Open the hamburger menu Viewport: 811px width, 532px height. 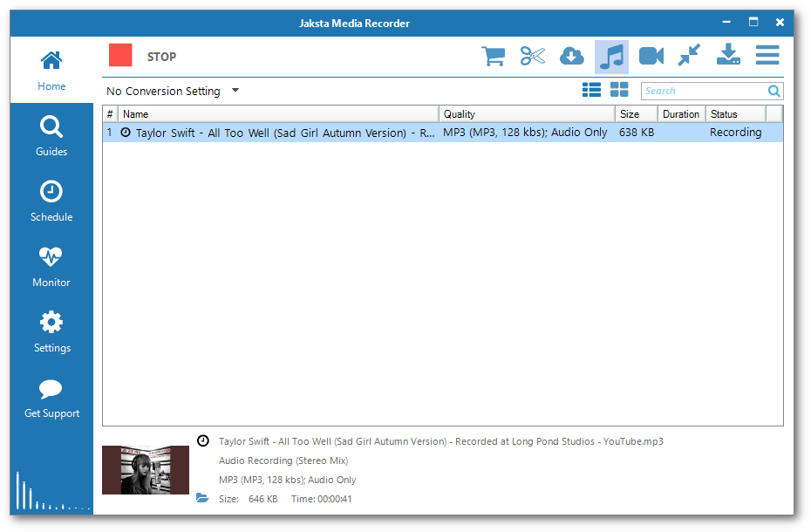pyautogui.click(x=767, y=55)
